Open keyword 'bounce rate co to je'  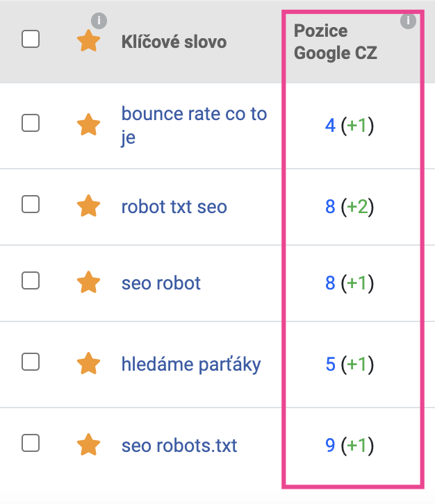pyautogui.click(x=194, y=126)
